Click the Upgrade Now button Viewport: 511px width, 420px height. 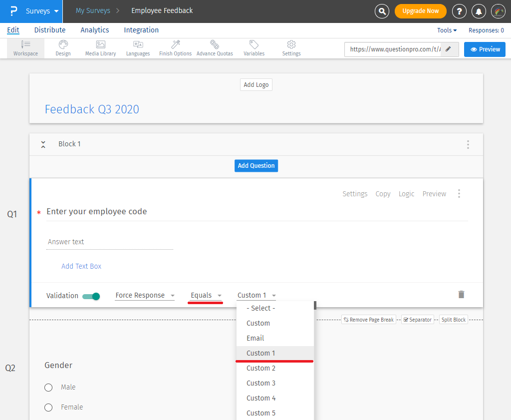(420, 11)
